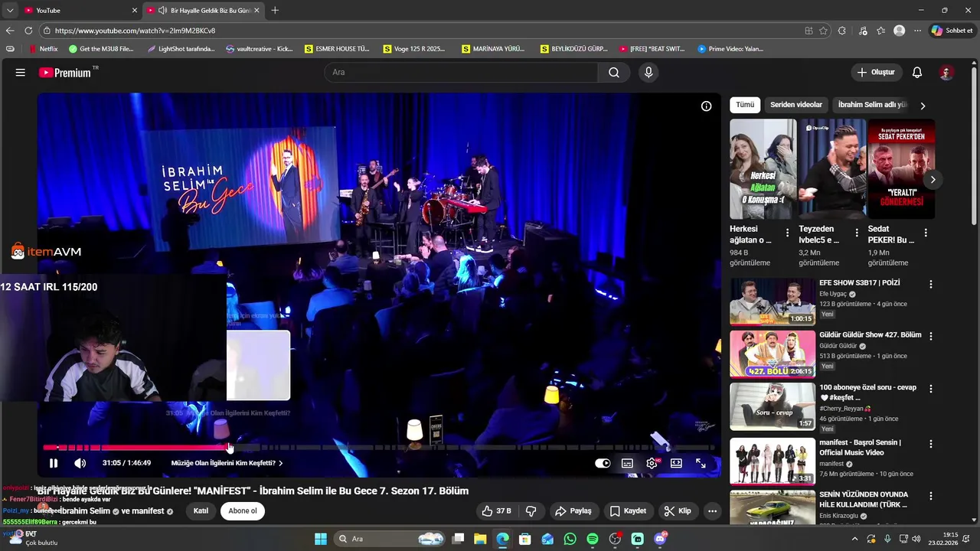Focus the Ara search field
Screen dimensions: 980x551
461,73
